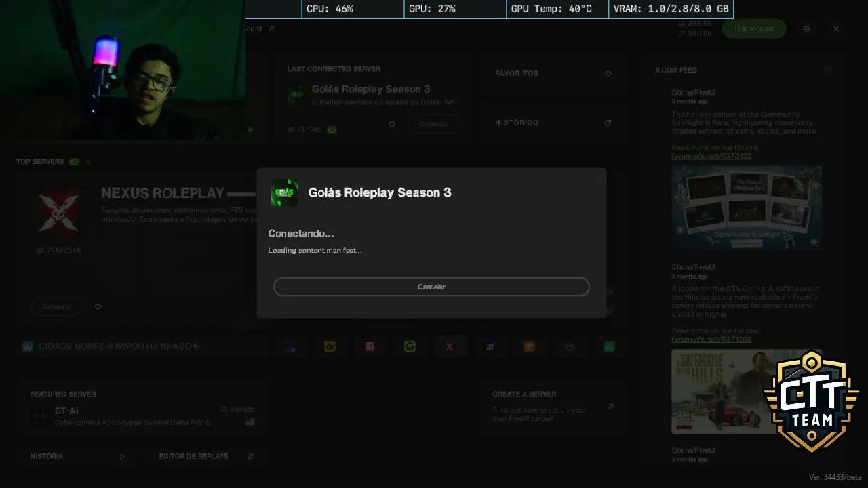
Task: Click the NEXUS ROLEPLAY server title
Action: coord(163,193)
